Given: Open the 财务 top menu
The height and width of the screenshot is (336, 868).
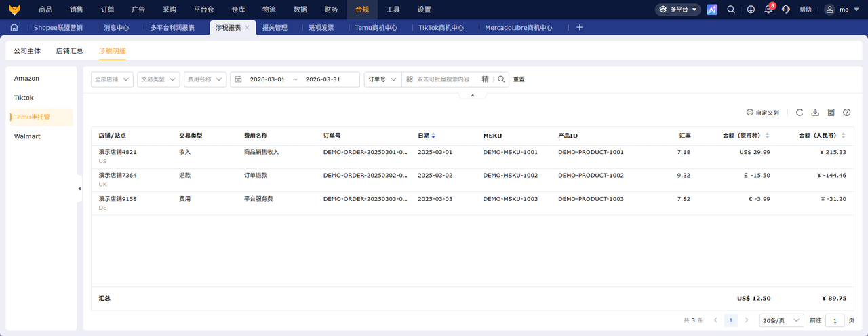Looking at the screenshot, I should click(x=331, y=10).
